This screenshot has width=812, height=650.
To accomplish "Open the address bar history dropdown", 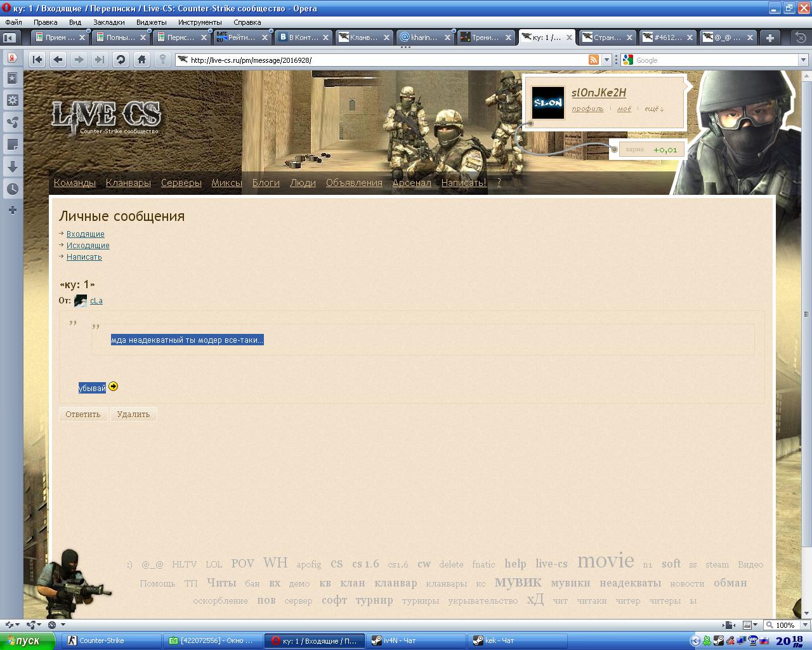I will point(606,60).
